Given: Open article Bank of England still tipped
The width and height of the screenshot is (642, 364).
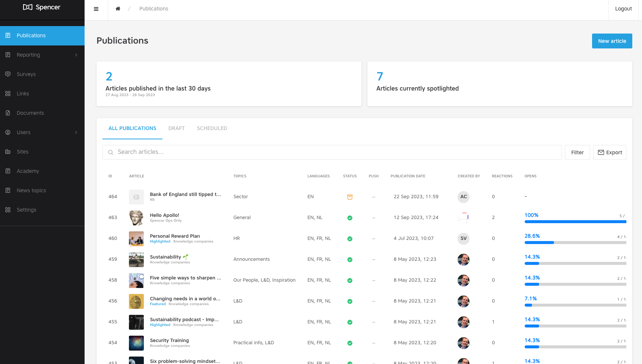Looking at the screenshot, I should [x=185, y=194].
